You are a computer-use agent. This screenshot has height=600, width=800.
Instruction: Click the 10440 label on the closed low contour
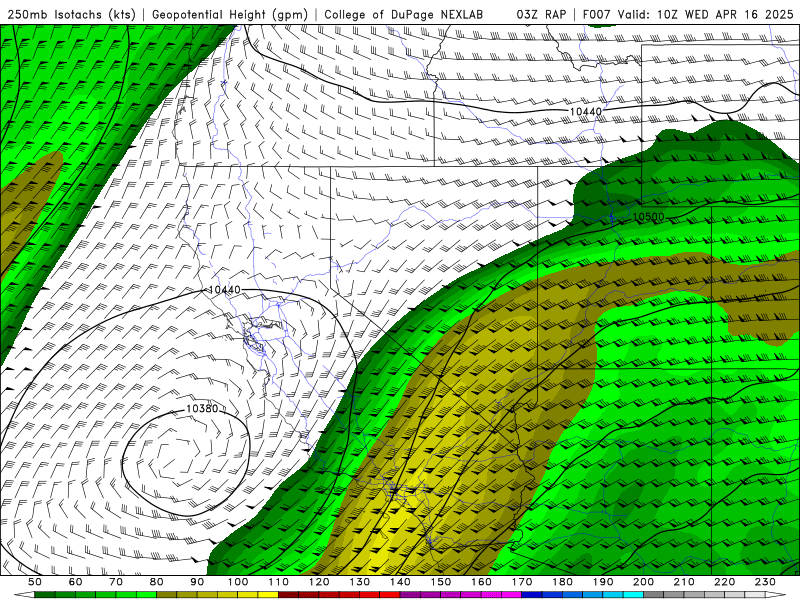click(x=224, y=290)
